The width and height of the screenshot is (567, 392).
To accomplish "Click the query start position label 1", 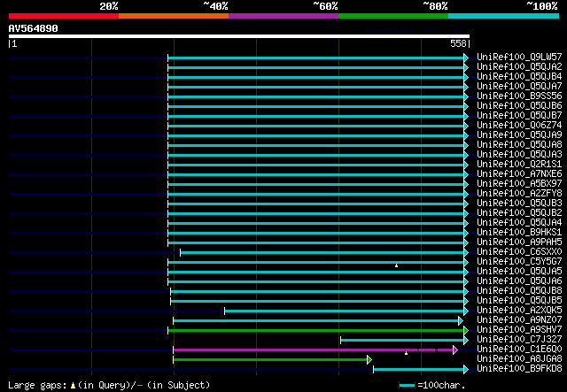I will (13, 43).
